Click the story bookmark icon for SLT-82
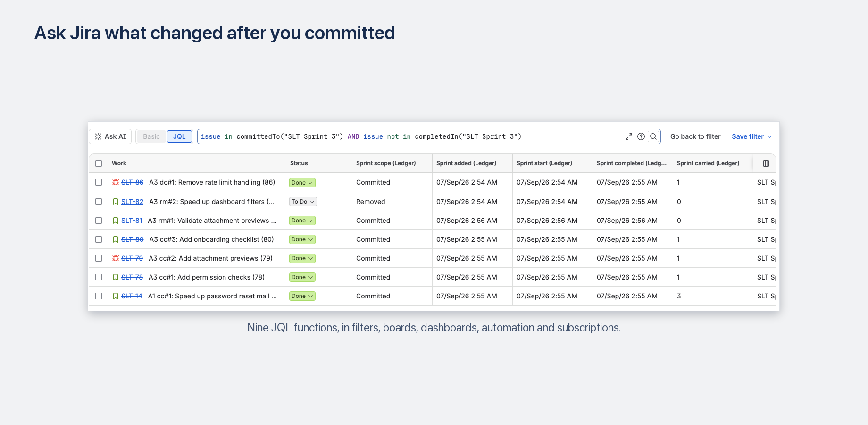 point(116,202)
